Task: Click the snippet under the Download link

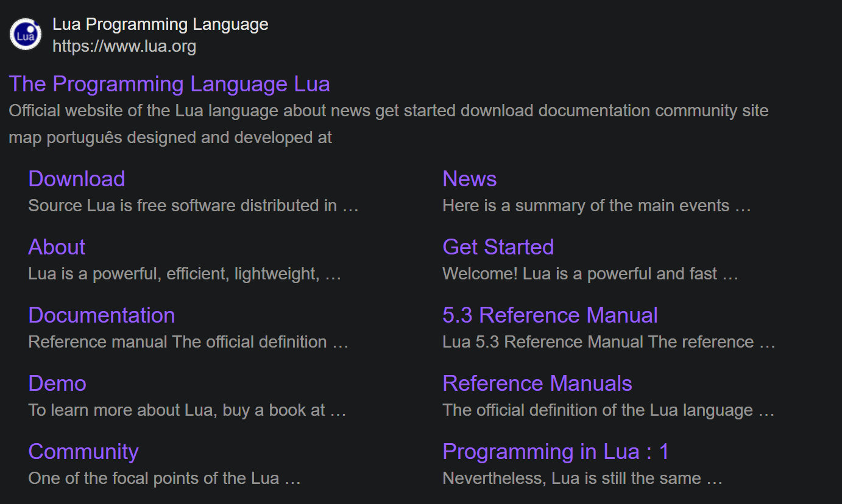Action: [x=193, y=206]
